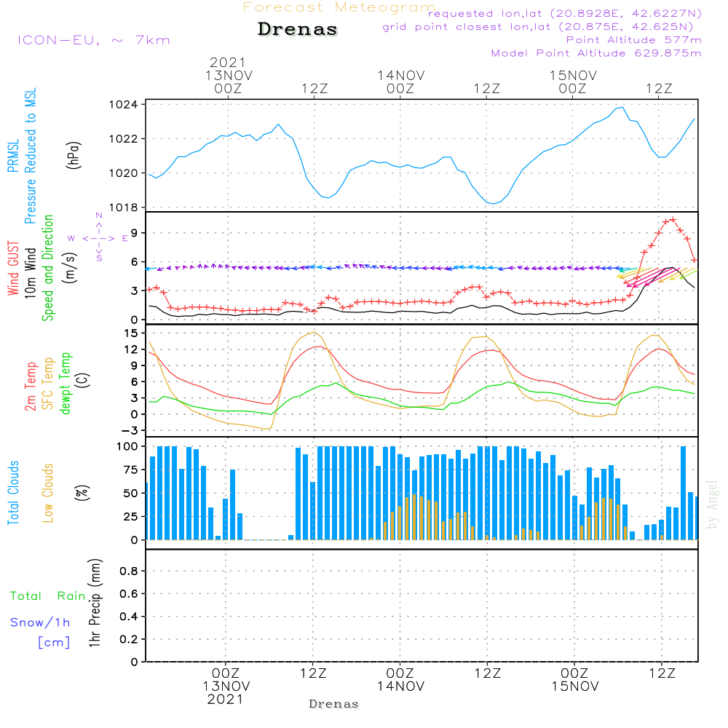Click the requested lon,lat coordinates text
This screenshot has height=728, width=728.
(564, 14)
